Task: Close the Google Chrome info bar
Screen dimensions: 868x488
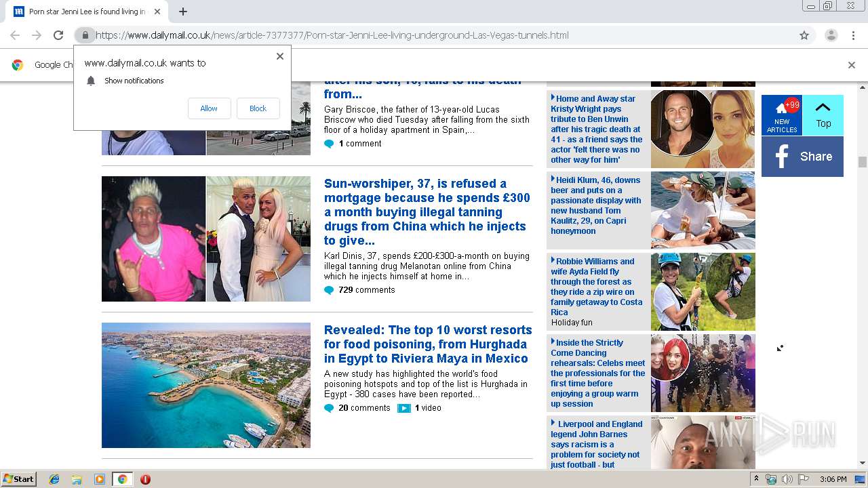Action: click(852, 65)
